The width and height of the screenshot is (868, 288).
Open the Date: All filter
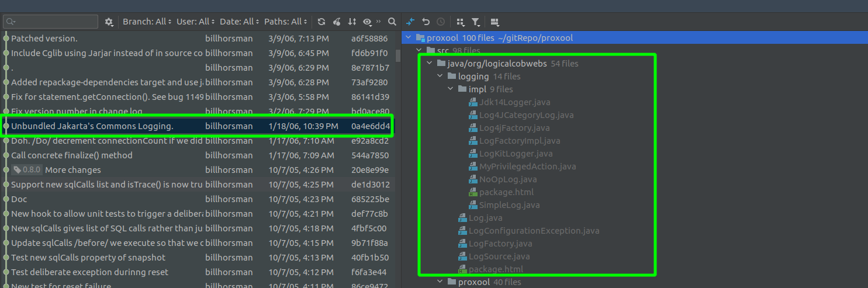pos(240,22)
